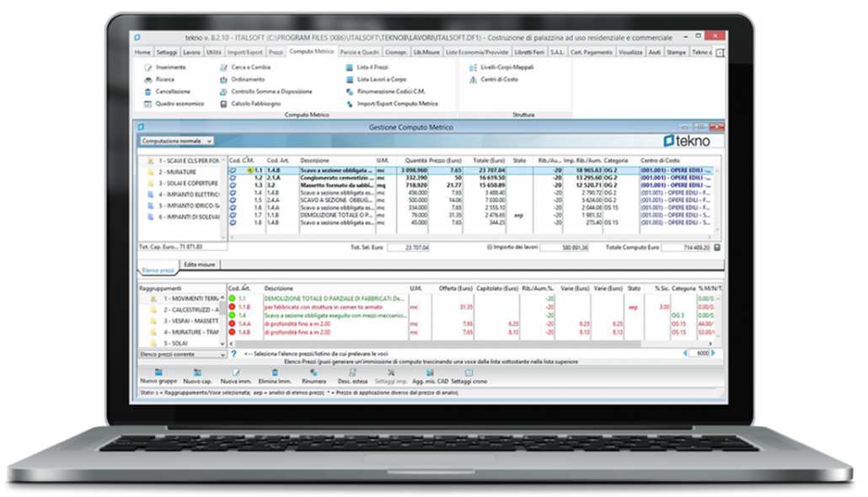868x497 pixels.
Task: Click Nuova imm. in bottom toolbar
Action: 236,377
